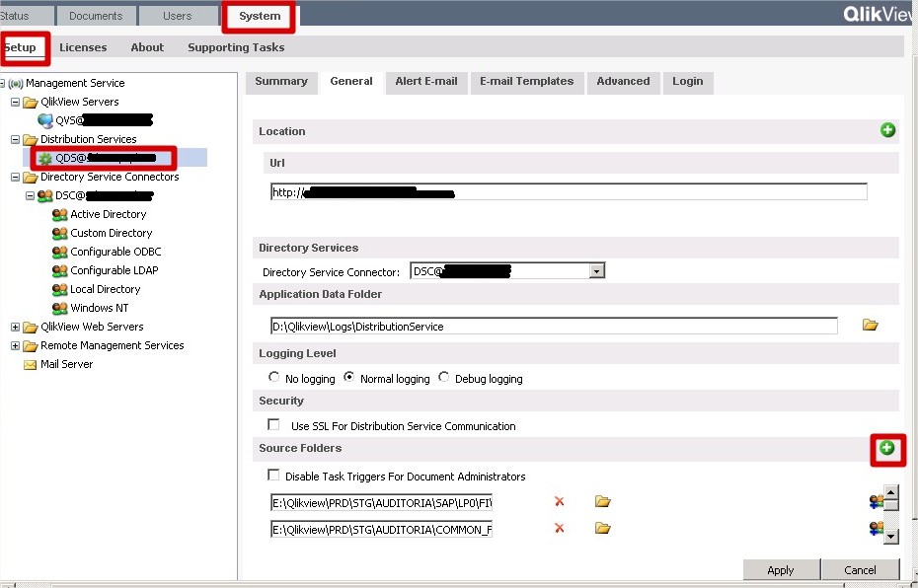Viewport: 918px width, 588px height.
Task: Select Normal logging option
Action: pos(348,378)
